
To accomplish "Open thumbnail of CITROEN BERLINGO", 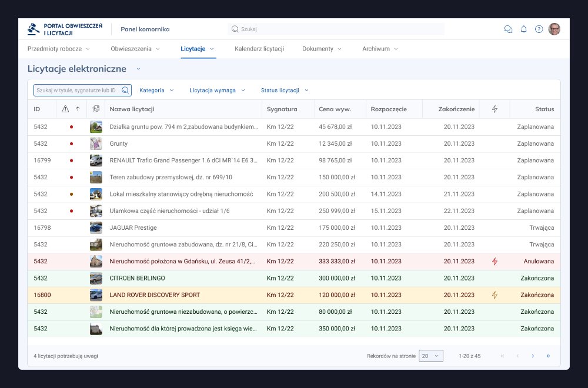I will (x=96, y=278).
